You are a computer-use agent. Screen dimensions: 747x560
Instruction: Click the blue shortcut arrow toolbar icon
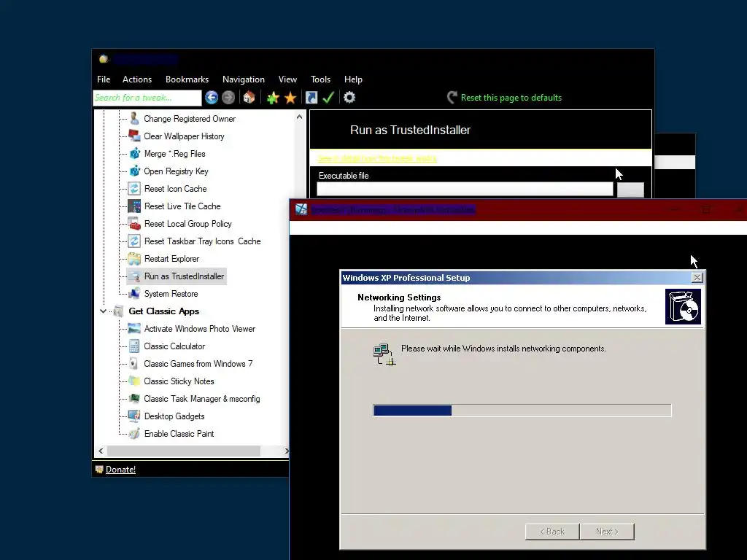coord(311,98)
